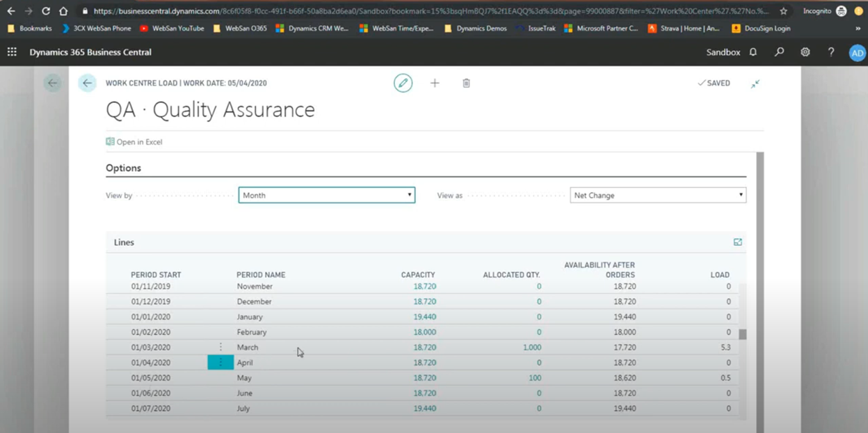
Task: Open May allocated qty 100 link
Action: pyautogui.click(x=535, y=378)
